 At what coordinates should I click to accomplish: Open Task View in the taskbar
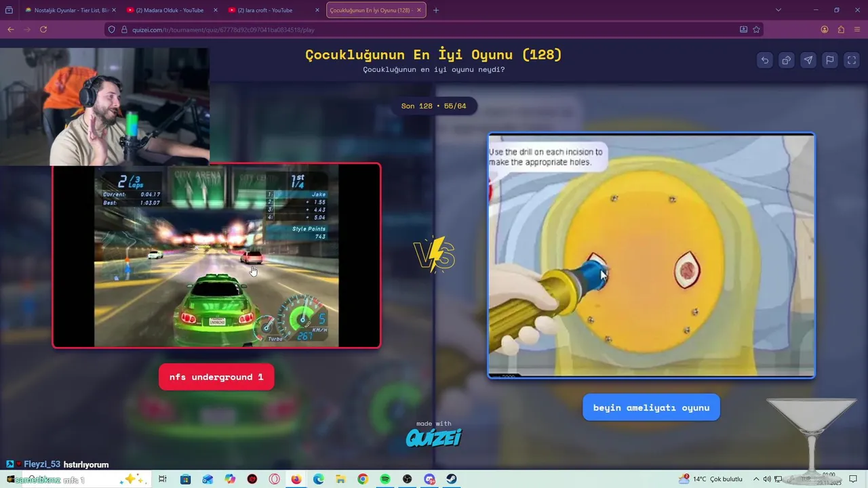click(x=163, y=479)
